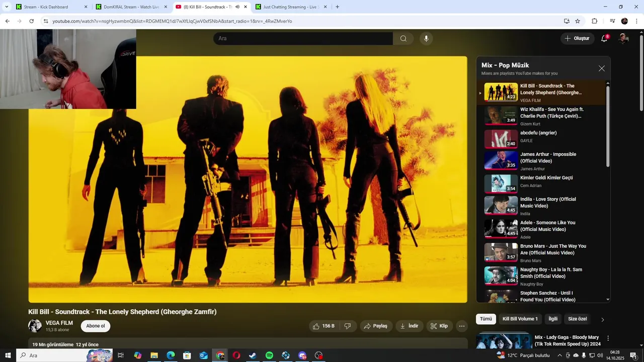Screen dimensions: 644x362
Task: Select the Kill Bill Volume 1 chip
Action: click(x=520, y=319)
